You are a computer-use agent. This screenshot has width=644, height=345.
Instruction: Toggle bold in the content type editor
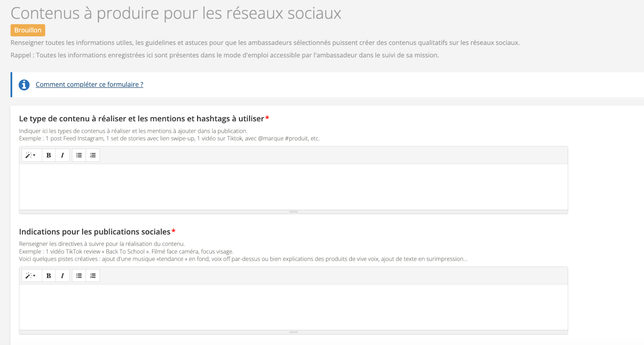click(x=49, y=155)
